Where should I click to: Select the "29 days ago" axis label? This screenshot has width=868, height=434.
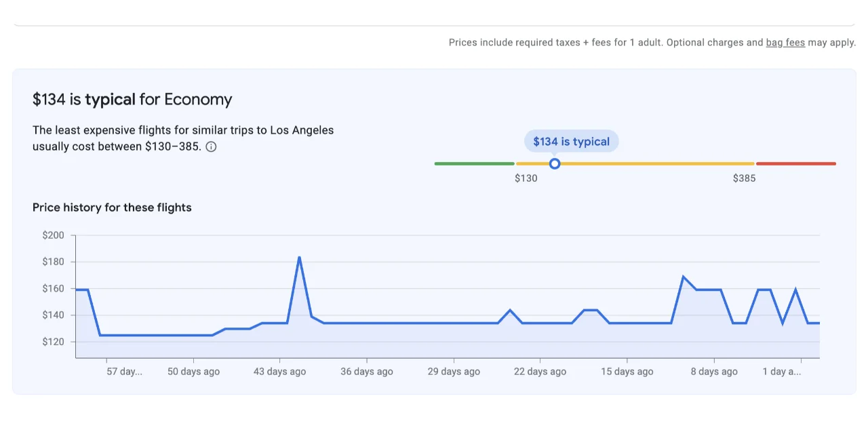tap(454, 372)
